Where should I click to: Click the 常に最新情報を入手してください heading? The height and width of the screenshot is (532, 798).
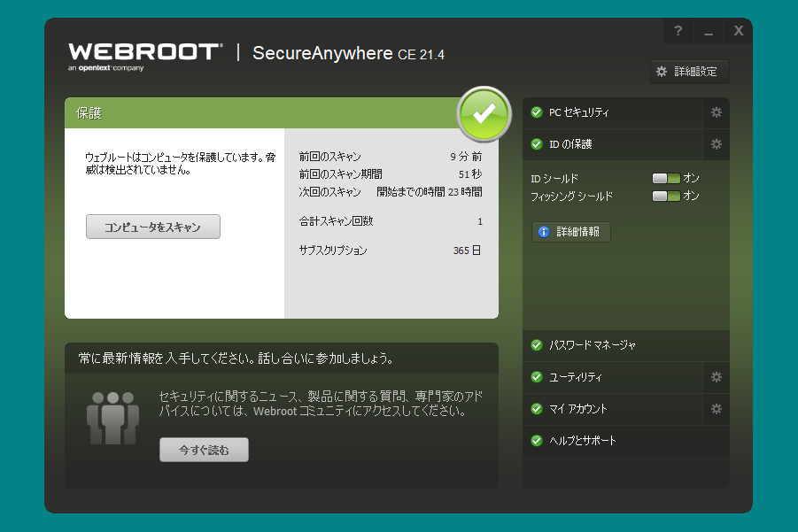(236, 359)
